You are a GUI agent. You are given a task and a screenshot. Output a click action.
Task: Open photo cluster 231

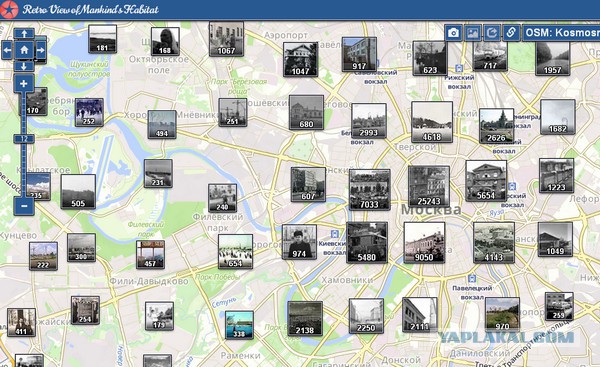pos(158,173)
